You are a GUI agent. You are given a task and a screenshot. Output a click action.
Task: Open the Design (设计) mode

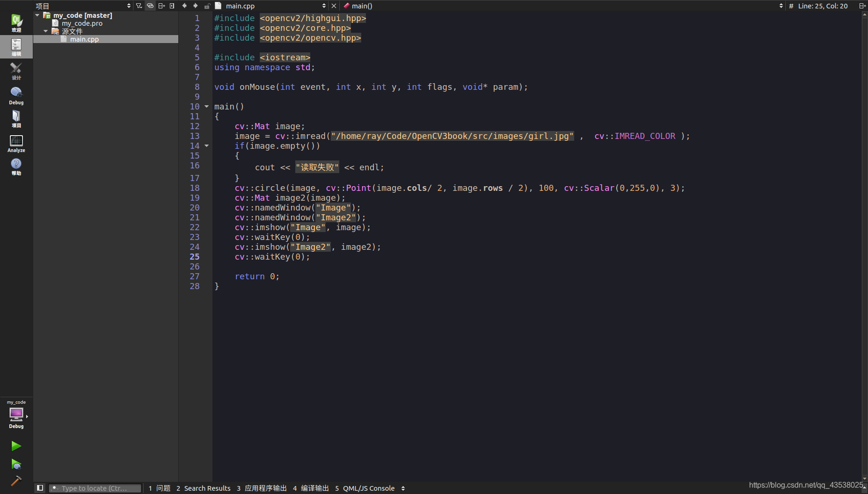[16, 71]
